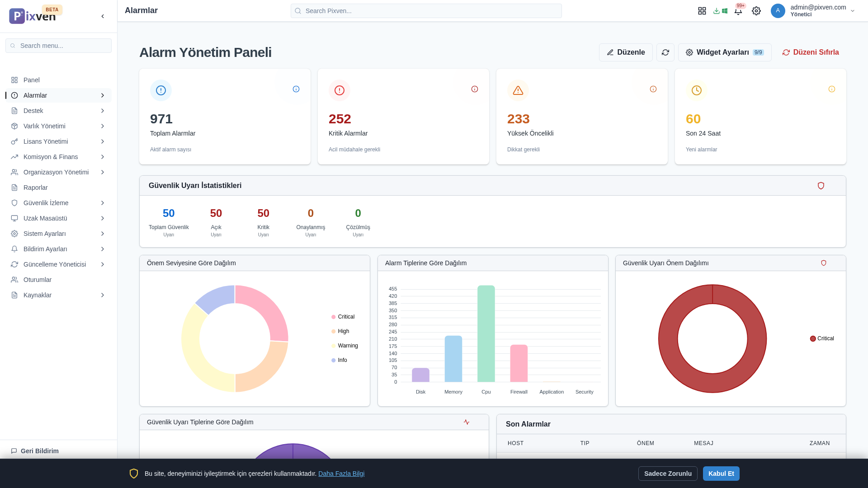
Task: Open the Daha Fazla Bilgi link
Action: tap(341, 474)
